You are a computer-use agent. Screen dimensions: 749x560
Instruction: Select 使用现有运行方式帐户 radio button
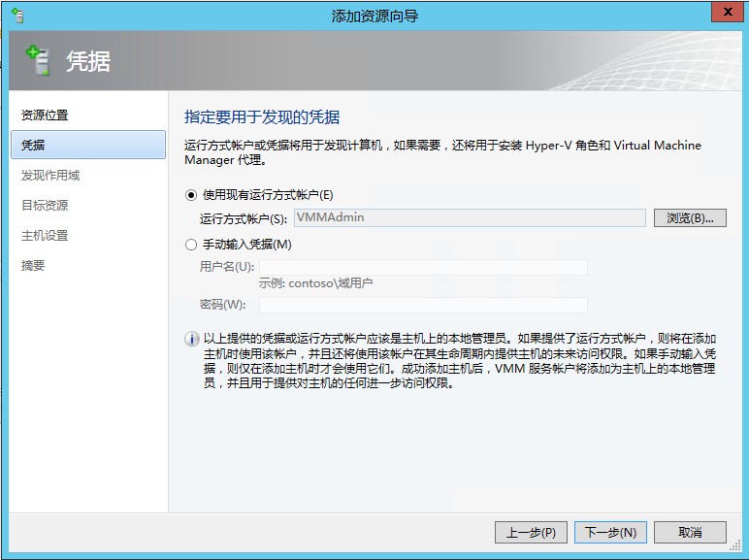191,195
